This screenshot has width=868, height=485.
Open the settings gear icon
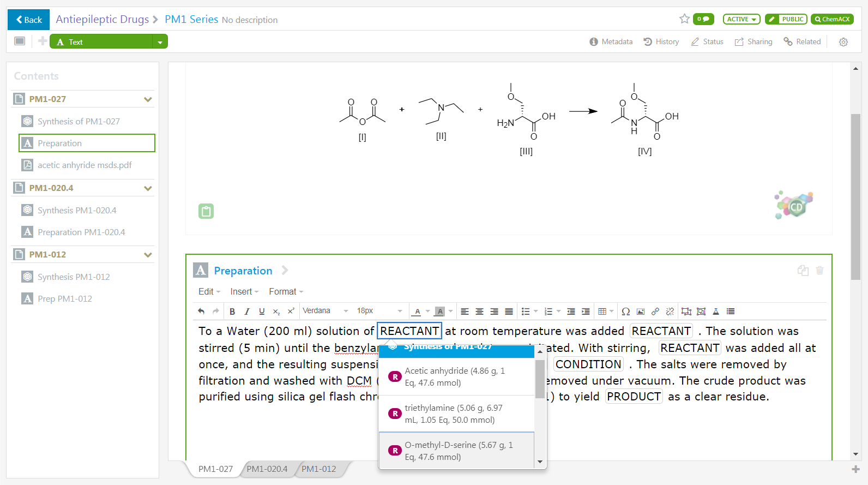coord(843,42)
